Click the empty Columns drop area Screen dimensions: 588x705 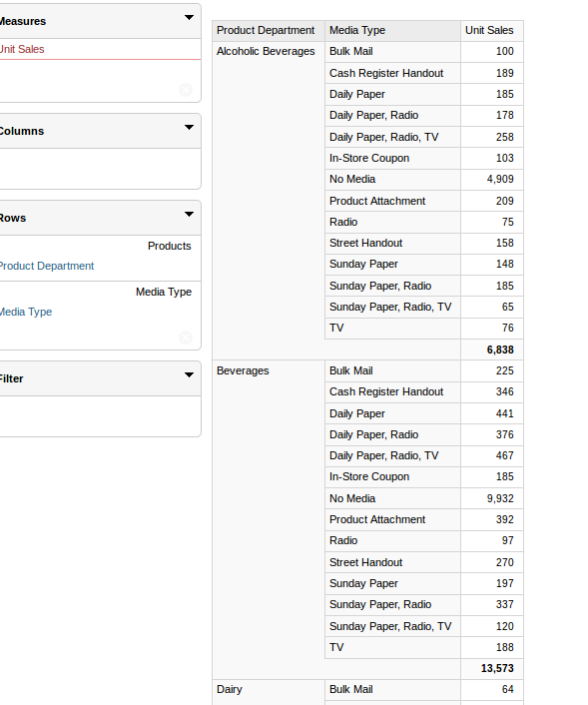click(x=100, y=169)
